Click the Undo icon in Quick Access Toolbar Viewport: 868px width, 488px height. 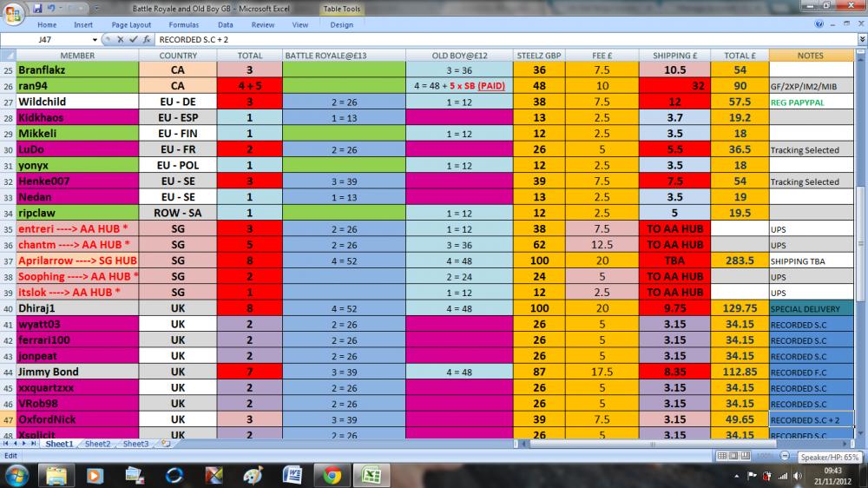click(x=51, y=9)
